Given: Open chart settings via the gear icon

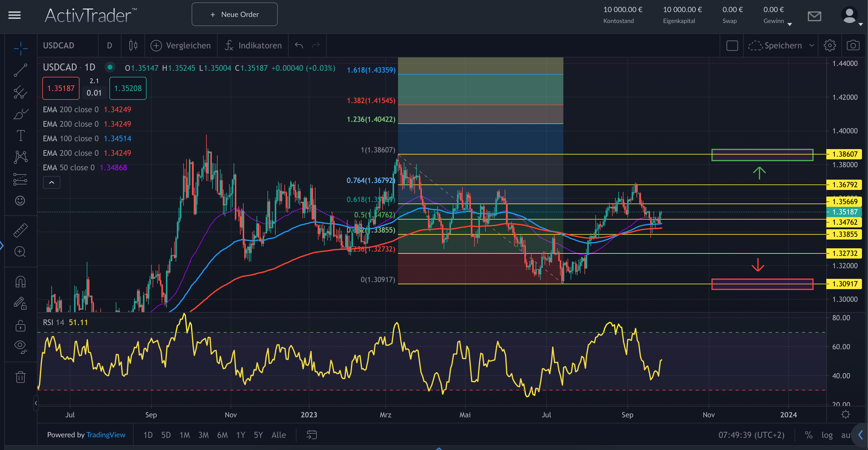Looking at the screenshot, I should [830, 45].
